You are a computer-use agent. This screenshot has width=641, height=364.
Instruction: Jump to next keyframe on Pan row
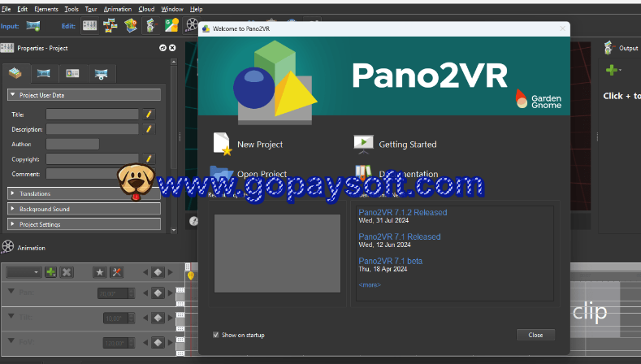[171, 292]
